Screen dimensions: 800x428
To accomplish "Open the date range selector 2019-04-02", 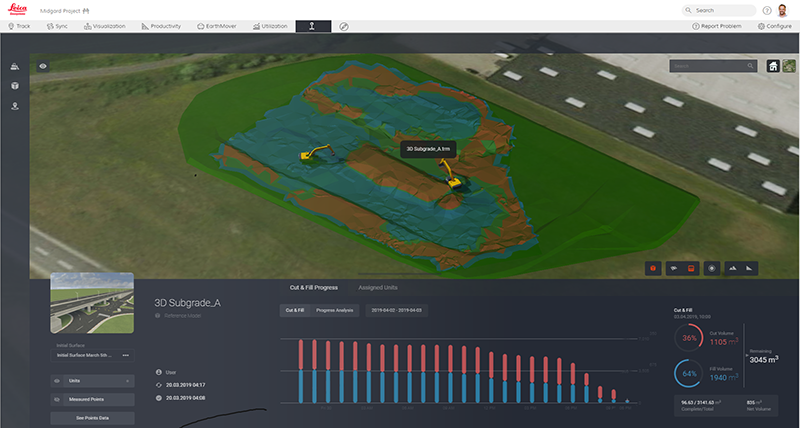I will pos(398,312).
